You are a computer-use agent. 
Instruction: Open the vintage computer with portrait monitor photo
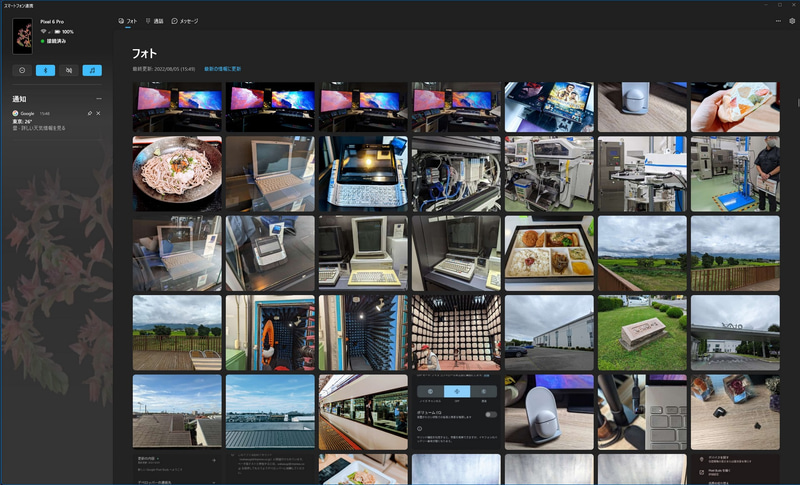click(x=363, y=253)
